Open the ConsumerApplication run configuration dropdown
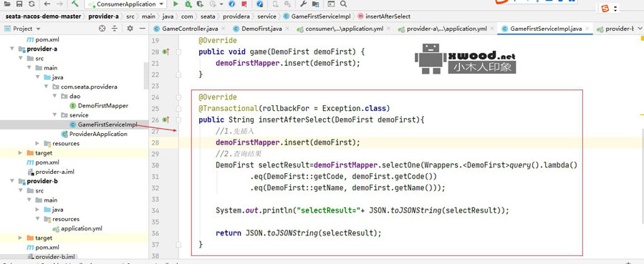The height and width of the screenshot is (264, 644). [125, 4]
